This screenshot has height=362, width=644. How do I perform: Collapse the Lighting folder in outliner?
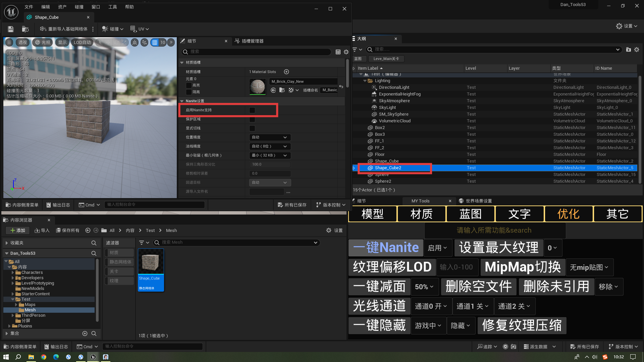[365, 81]
